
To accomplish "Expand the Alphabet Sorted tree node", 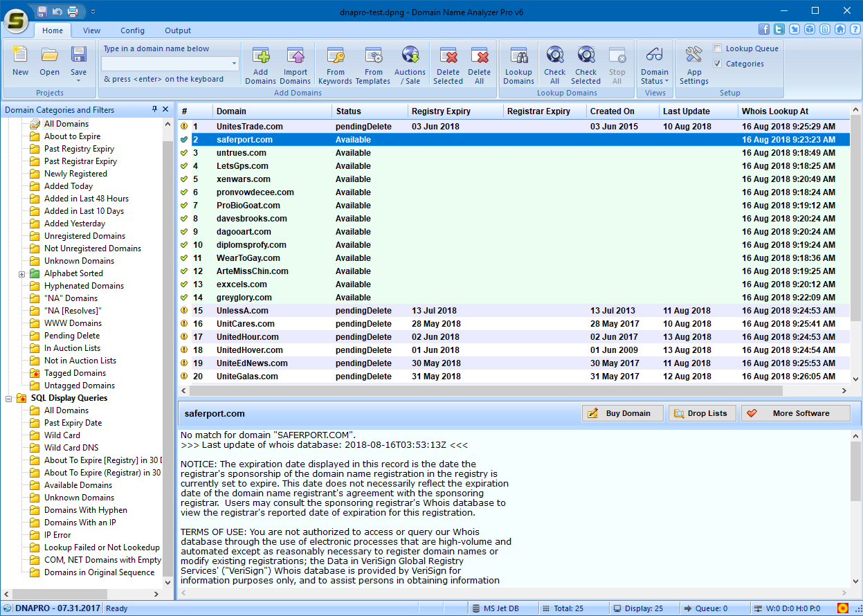I will pos(22,273).
